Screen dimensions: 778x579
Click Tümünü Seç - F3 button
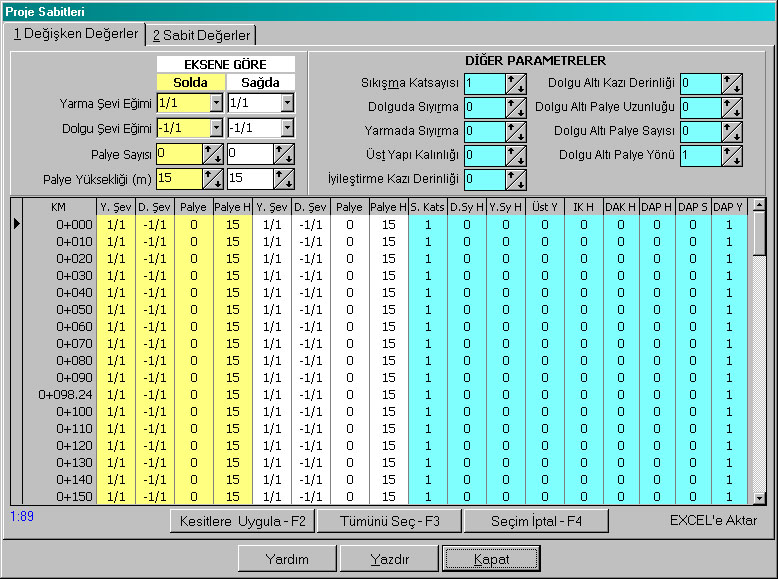[389, 521]
